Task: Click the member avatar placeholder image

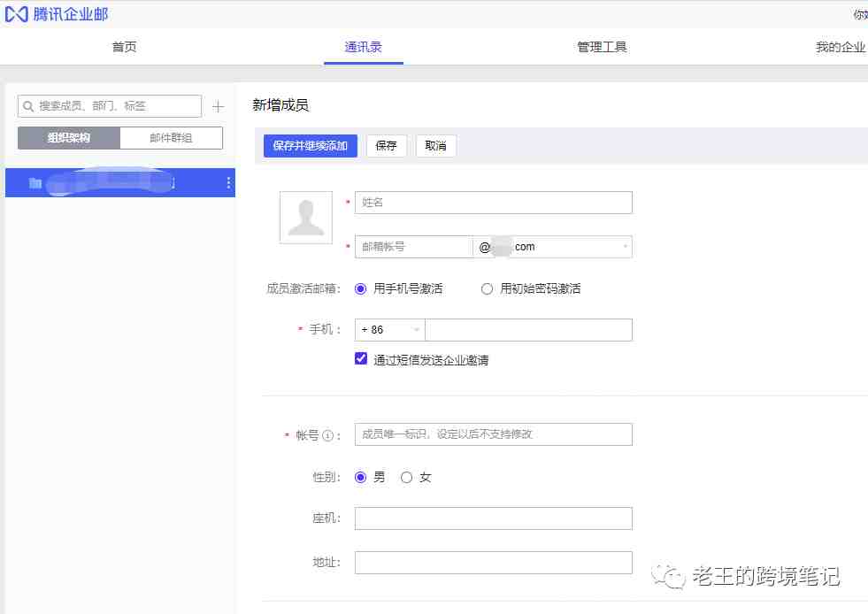Action: pyautogui.click(x=306, y=218)
